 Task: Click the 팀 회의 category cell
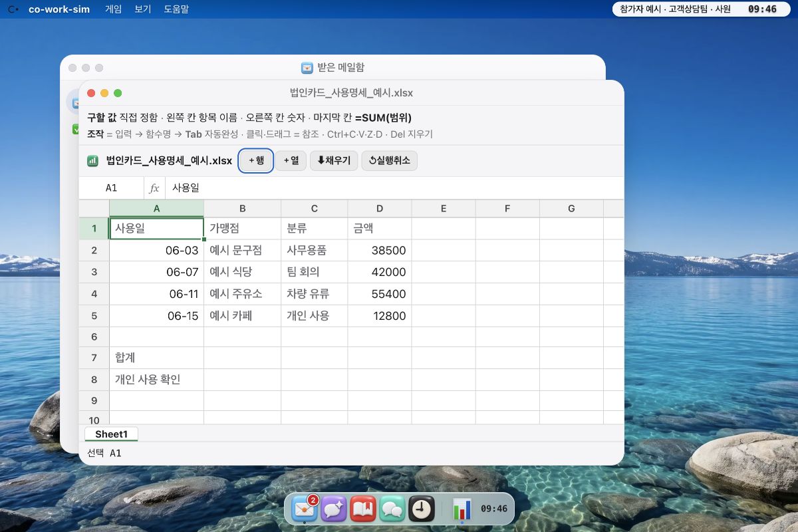tap(314, 272)
